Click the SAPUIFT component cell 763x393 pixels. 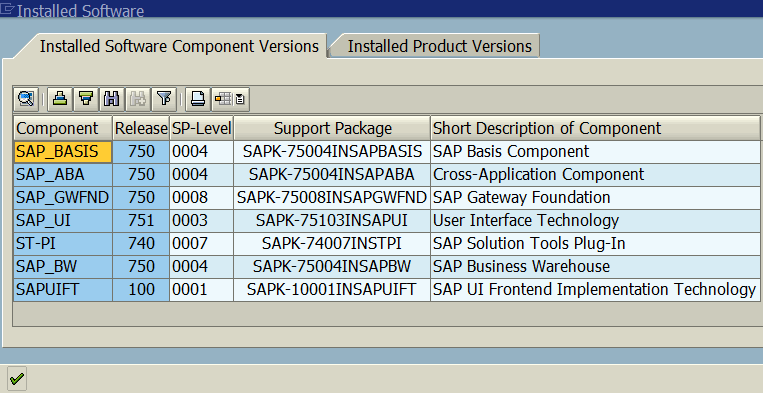point(63,289)
